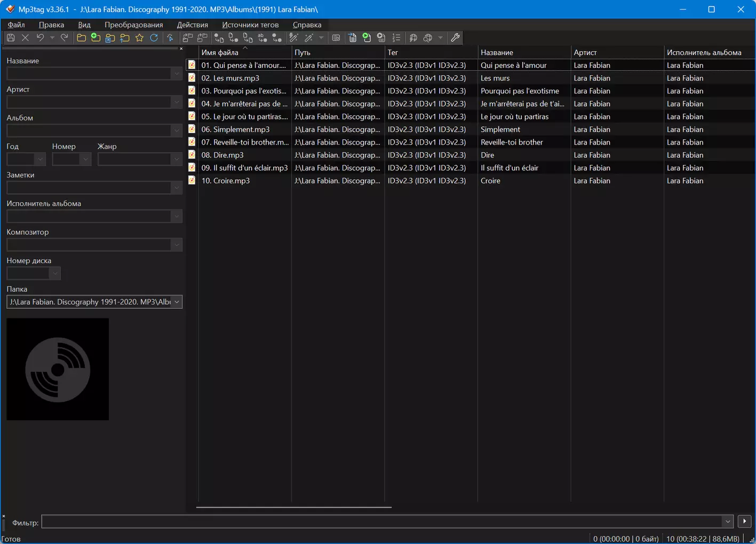This screenshot has width=756, height=544.
Task: Click the Redo arrow icon
Action: [x=65, y=38]
